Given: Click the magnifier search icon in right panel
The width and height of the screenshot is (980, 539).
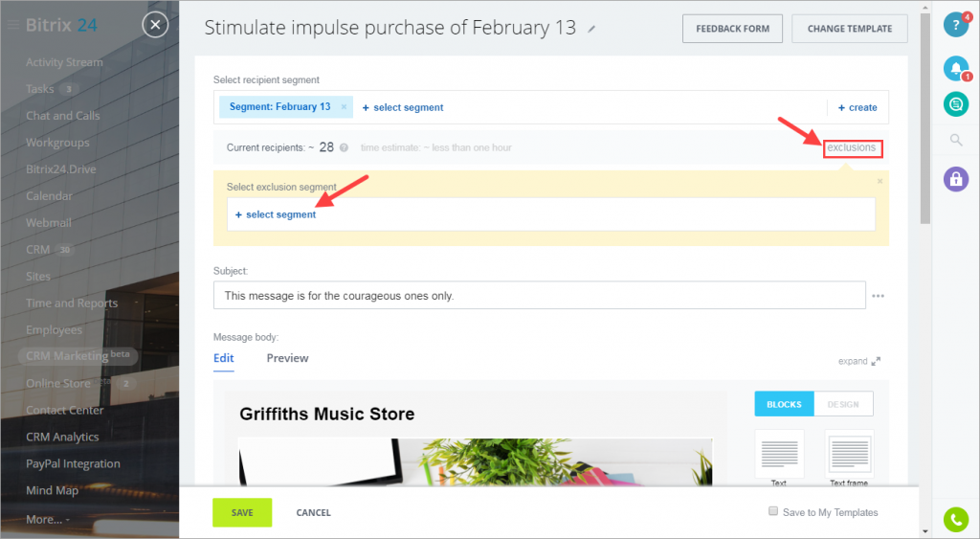Looking at the screenshot, I should [x=956, y=140].
